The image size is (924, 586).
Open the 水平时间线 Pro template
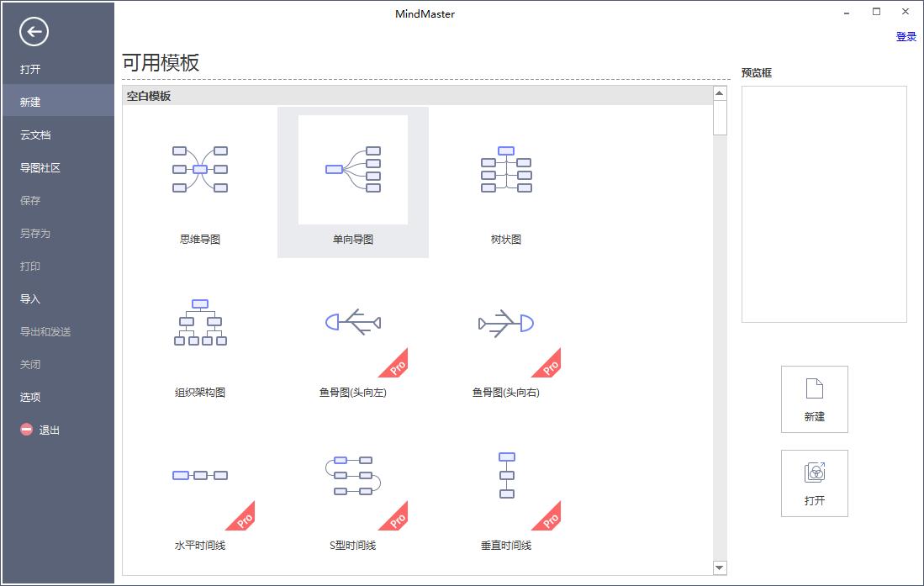[199, 475]
